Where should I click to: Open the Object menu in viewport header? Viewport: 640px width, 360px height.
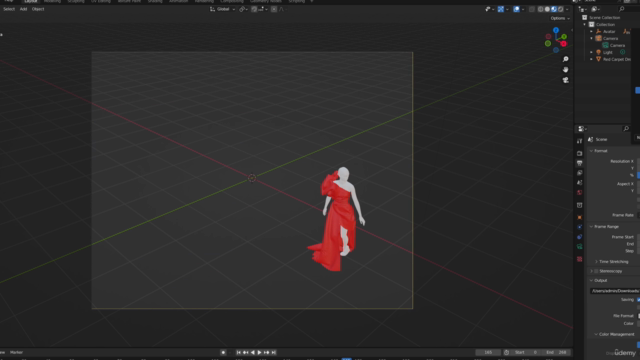[x=38, y=9]
